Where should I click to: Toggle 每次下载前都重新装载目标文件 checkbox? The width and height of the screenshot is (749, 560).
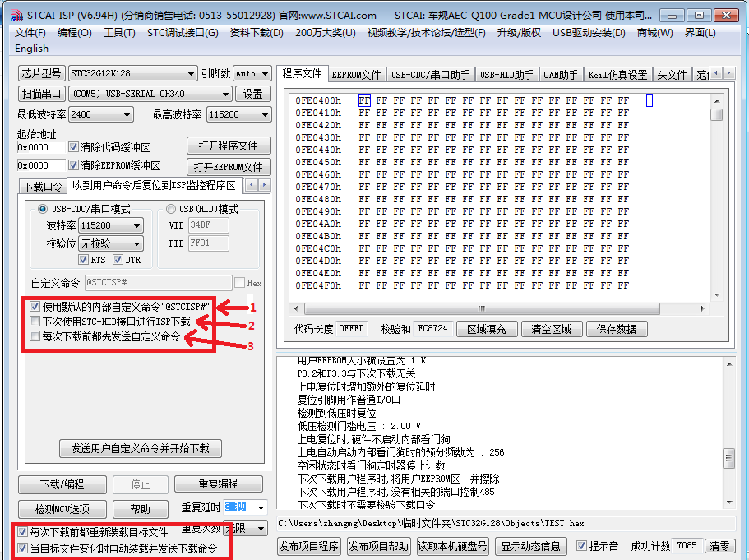(x=22, y=532)
